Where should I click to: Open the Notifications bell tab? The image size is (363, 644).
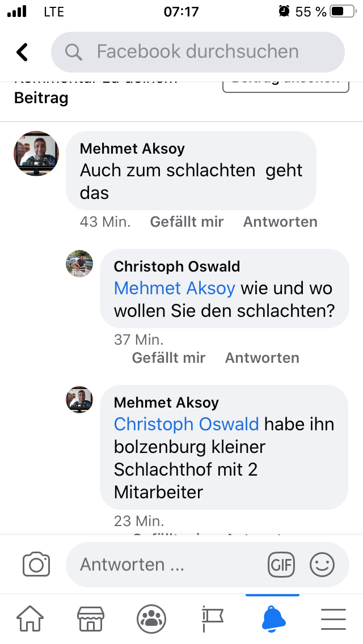point(273,618)
